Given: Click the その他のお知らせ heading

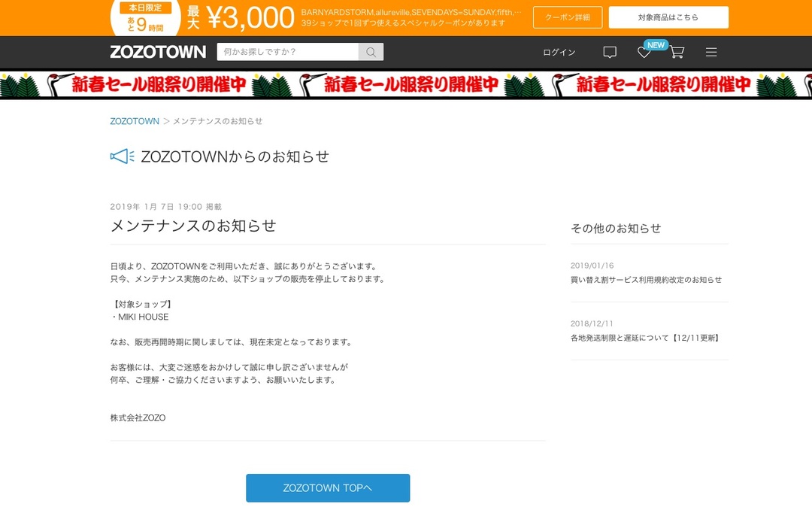Looking at the screenshot, I should pyautogui.click(x=616, y=228).
